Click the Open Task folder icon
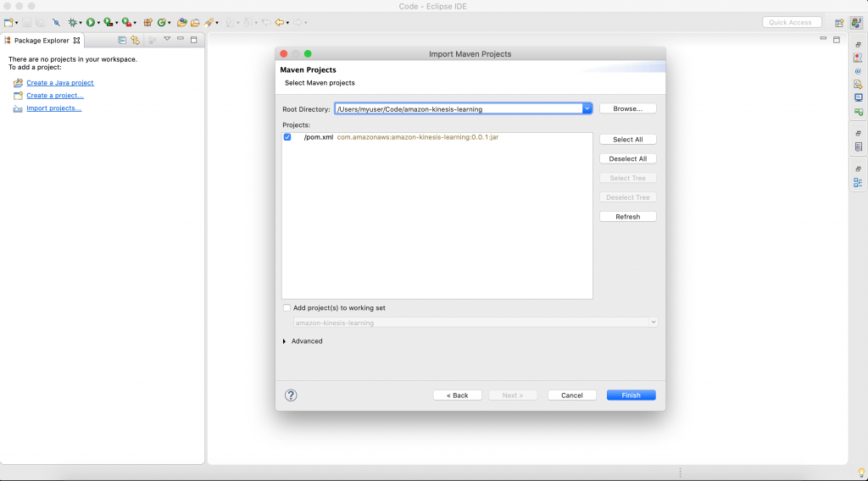Image resolution: width=868 pixels, height=481 pixels. (195, 23)
